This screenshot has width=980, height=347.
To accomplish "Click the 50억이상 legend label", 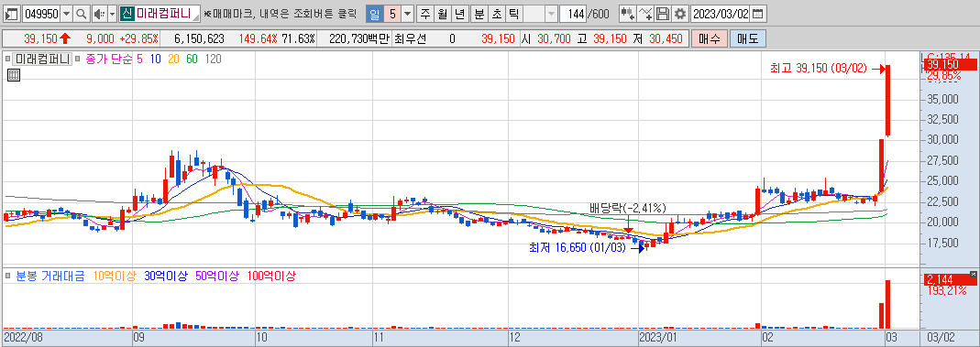I will point(217,276).
